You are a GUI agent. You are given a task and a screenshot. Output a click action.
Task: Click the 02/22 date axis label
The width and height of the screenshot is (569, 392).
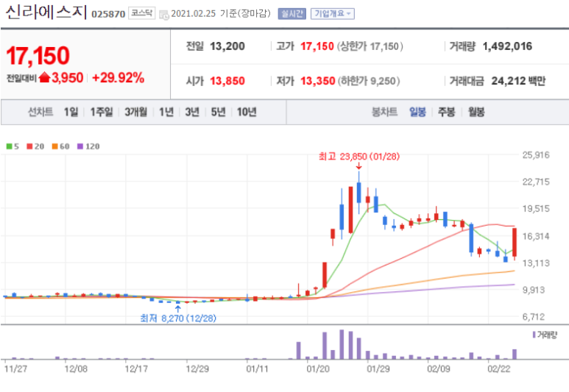pos(498,368)
